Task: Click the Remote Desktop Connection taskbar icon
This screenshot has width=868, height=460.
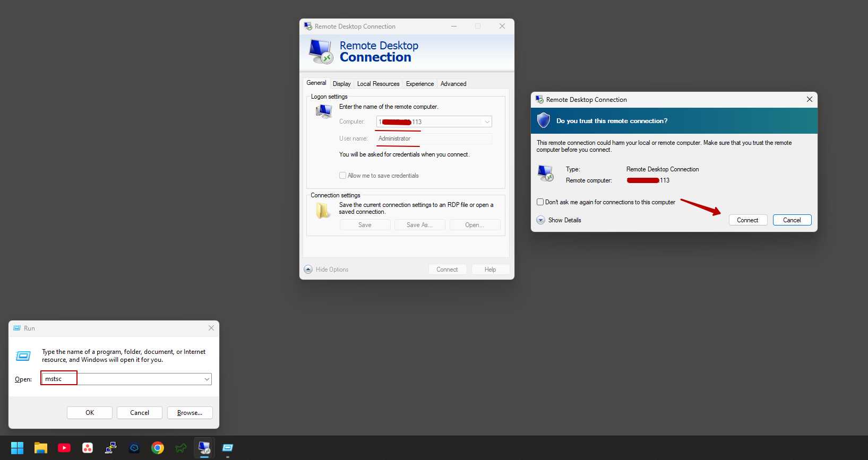Action: (204, 448)
